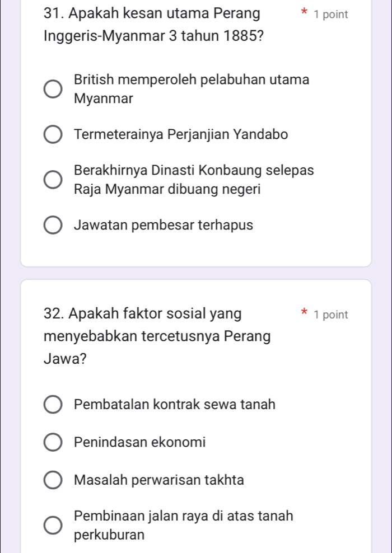
Task: Select radio for Pembatalan kontrak sewa tanah
Action: 53,405
